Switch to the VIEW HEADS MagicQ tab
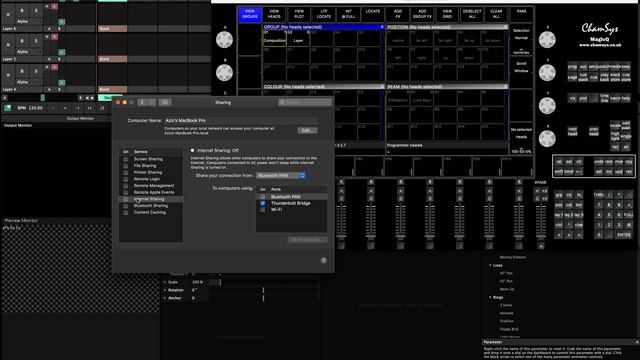640x360 pixels. [x=274, y=14]
